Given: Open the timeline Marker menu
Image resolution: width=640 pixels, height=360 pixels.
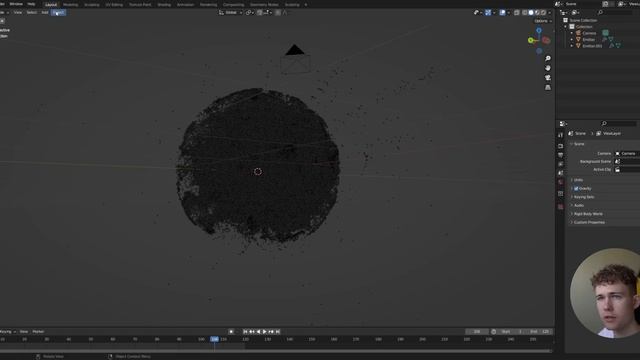Looking at the screenshot, I should point(38,332).
